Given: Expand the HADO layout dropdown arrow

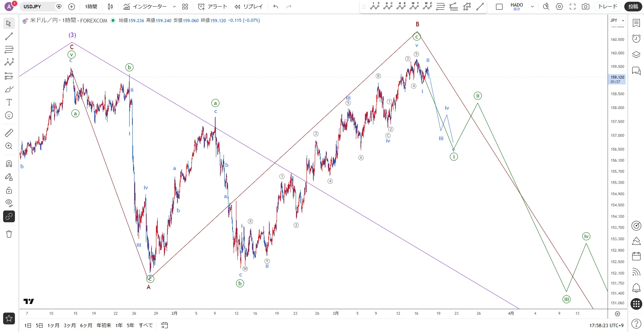Looking at the screenshot, I should [532, 7].
